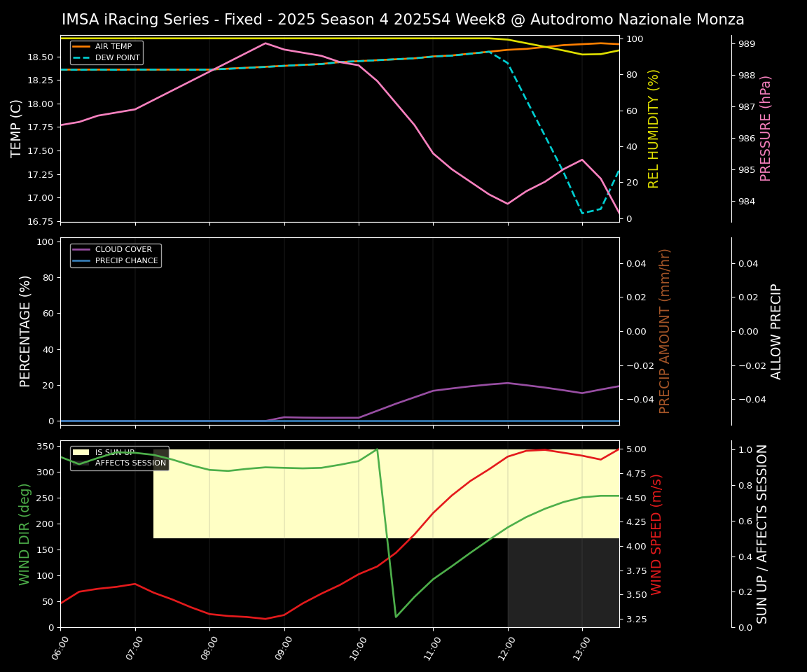Click the IS SUN UP yellow swatch
This screenshot has height=672, width=807.
[82, 452]
